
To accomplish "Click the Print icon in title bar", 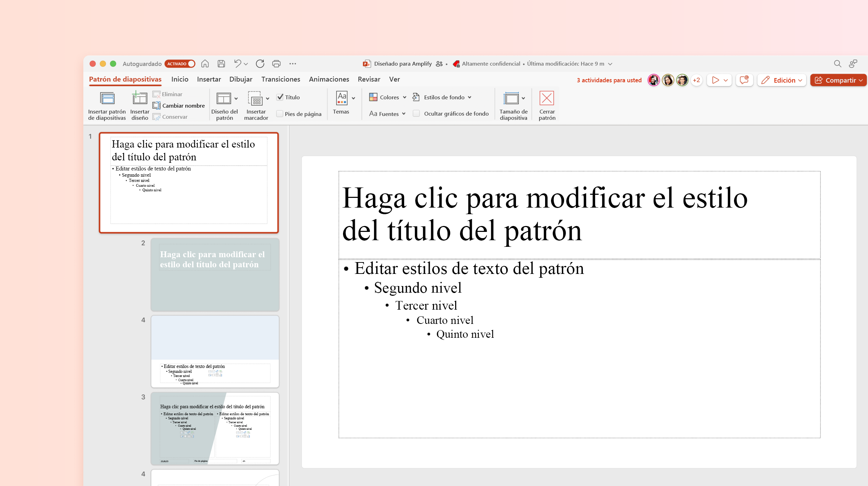I will [276, 64].
